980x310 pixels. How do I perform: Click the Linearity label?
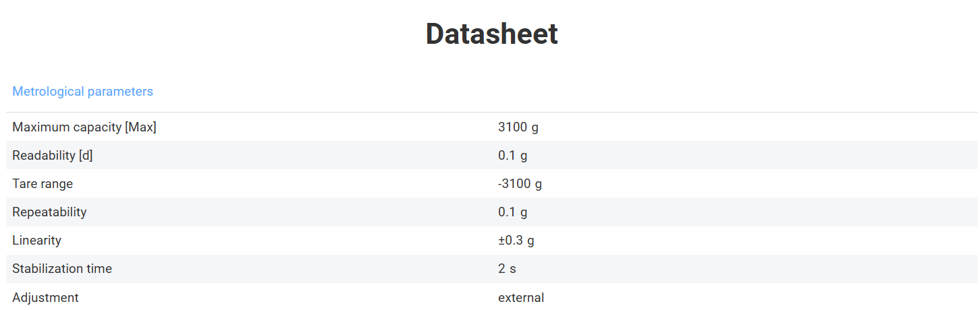[36, 241]
